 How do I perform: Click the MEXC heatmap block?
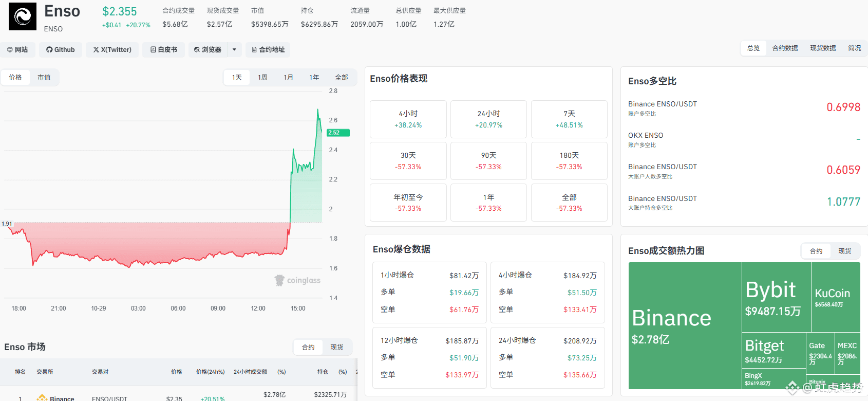[x=847, y=353]
